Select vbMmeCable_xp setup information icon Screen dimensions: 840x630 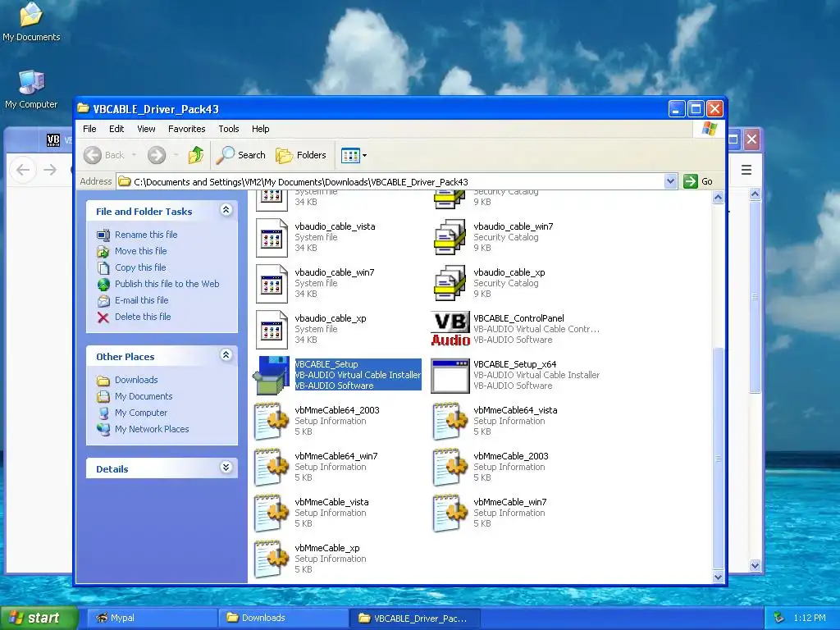272,559
